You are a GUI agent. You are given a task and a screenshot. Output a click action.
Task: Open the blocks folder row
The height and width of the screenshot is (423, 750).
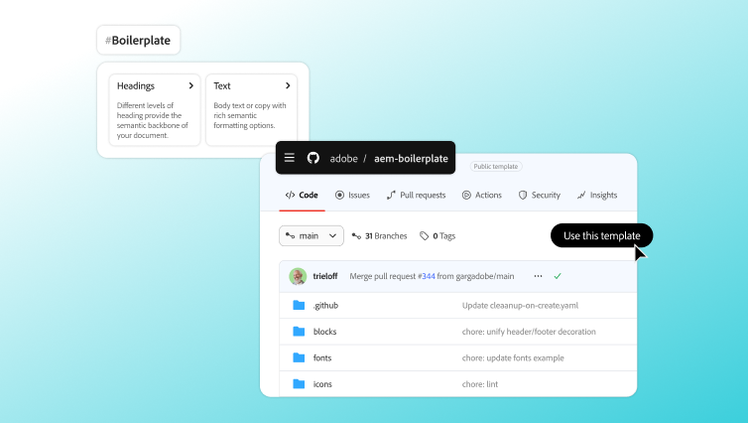(325, 331)
